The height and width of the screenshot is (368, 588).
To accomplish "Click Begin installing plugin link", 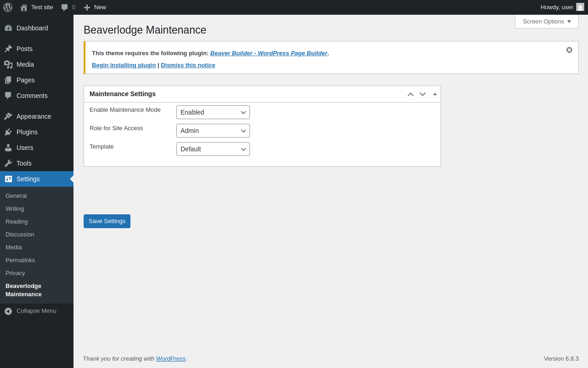I will (124, 65).
